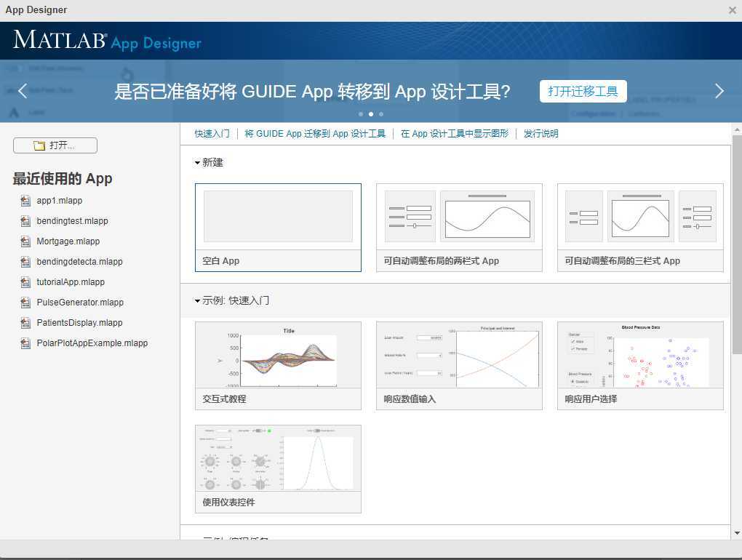Go to next banner slide arrow
Screen dimensions: 742x560
click(x=719, y=91)
